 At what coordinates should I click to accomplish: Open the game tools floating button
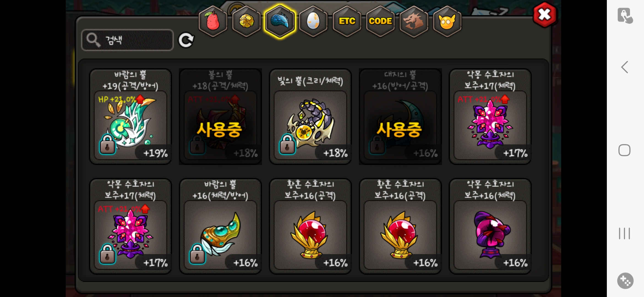[625, 281]
